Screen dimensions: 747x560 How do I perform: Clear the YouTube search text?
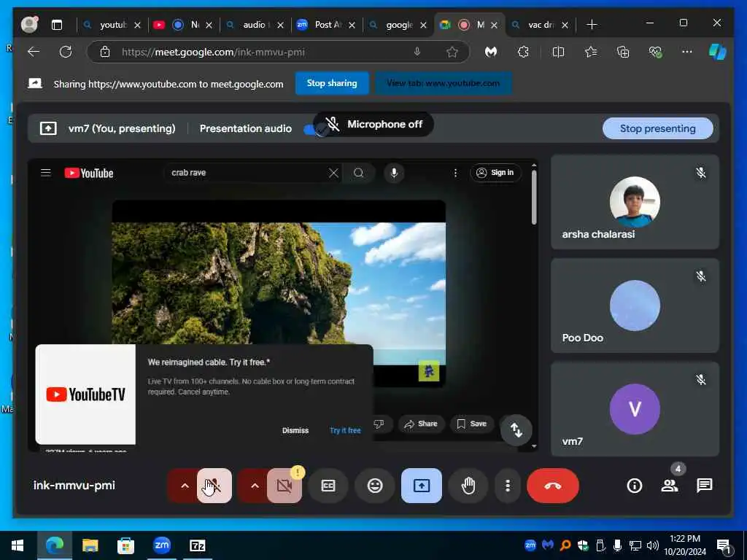[333, 173]
